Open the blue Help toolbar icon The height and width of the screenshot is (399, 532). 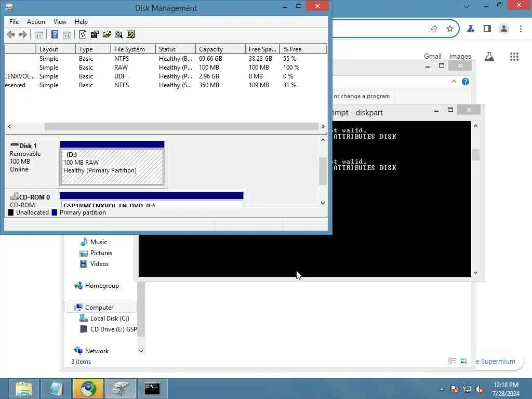click(x=55, y=35)
